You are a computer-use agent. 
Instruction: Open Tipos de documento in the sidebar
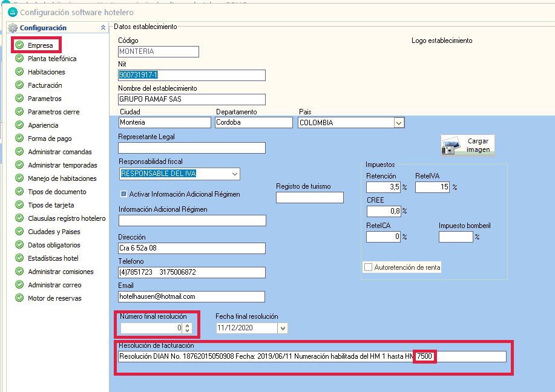(x=57, y=192)
